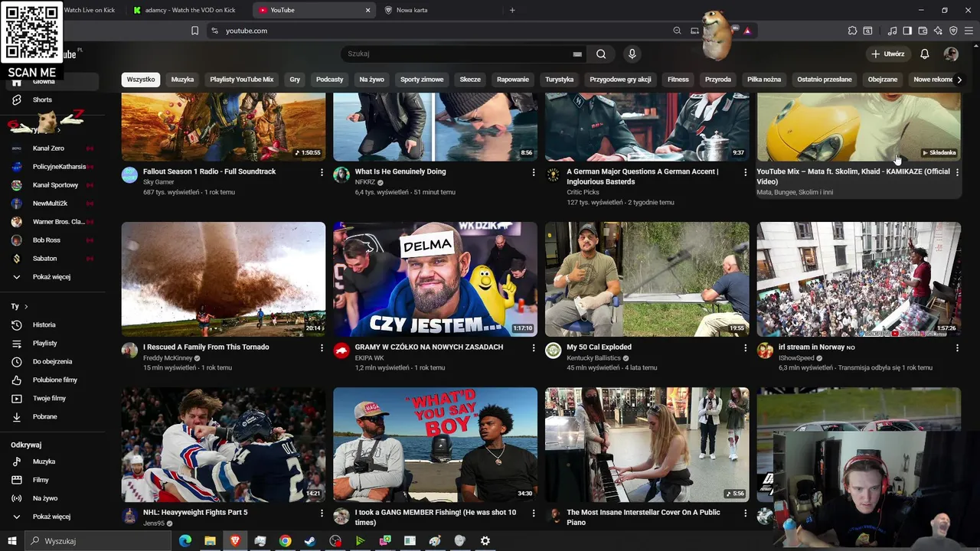Click the Brave Shields triangle icon

point(747,31)
